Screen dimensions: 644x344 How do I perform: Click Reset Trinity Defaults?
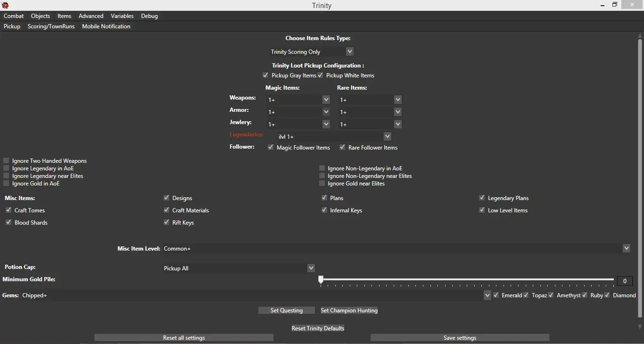coord(318,328)
